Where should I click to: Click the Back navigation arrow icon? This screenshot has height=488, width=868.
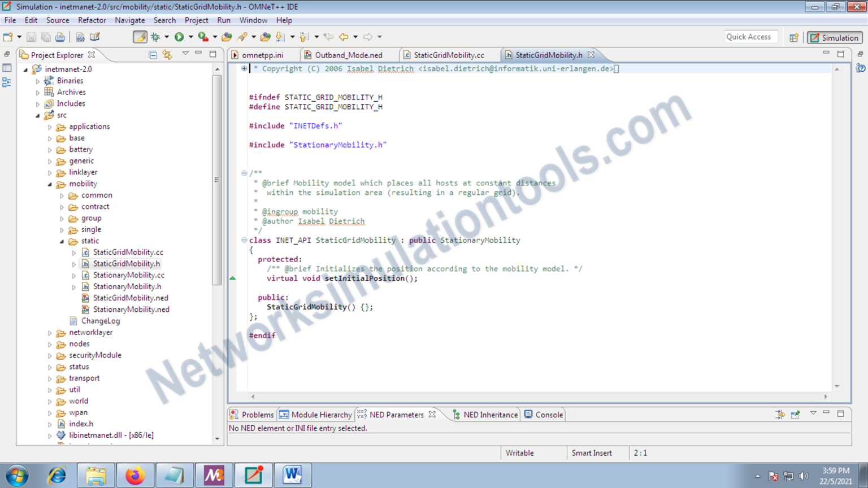tap(344, 37)
